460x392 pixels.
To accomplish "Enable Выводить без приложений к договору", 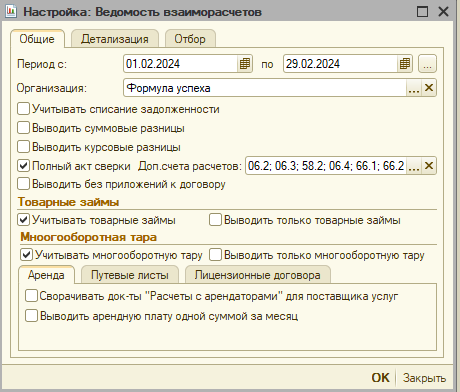I will pos(23,184).
